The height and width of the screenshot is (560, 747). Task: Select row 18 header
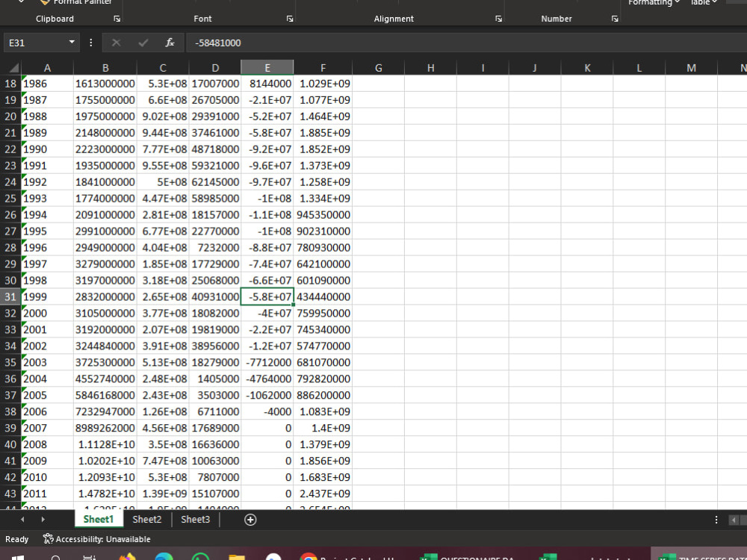10,84
